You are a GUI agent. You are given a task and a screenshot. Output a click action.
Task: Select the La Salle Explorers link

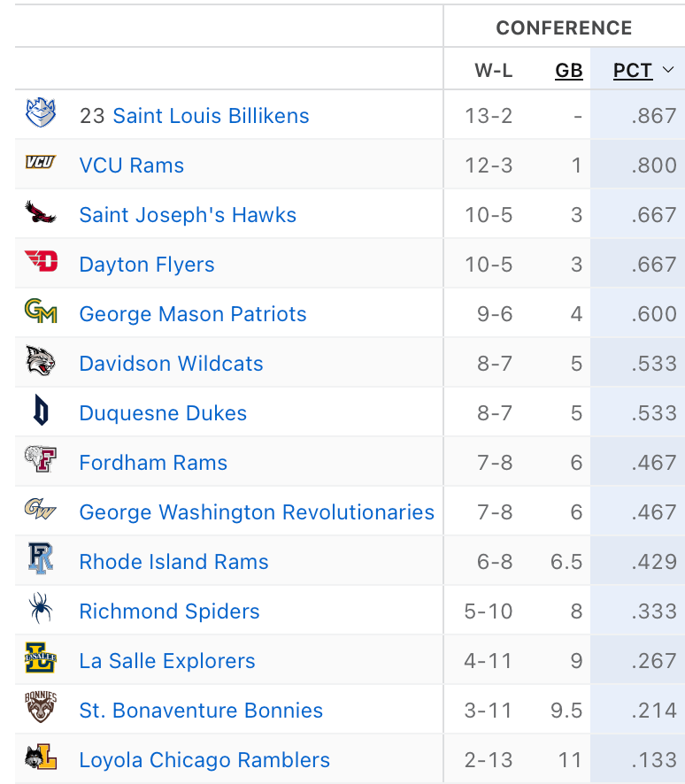(167, 661)
